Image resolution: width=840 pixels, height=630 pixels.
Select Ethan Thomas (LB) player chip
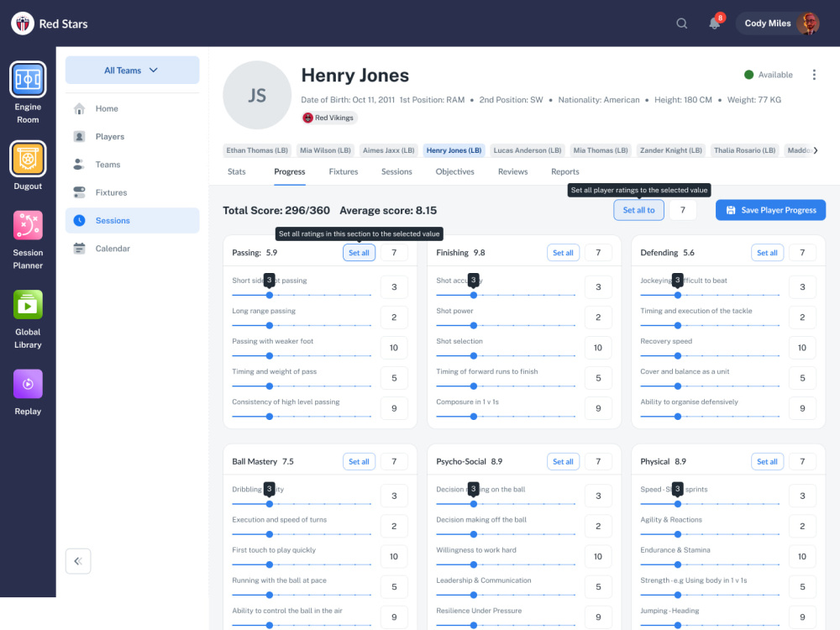(257, 150)
